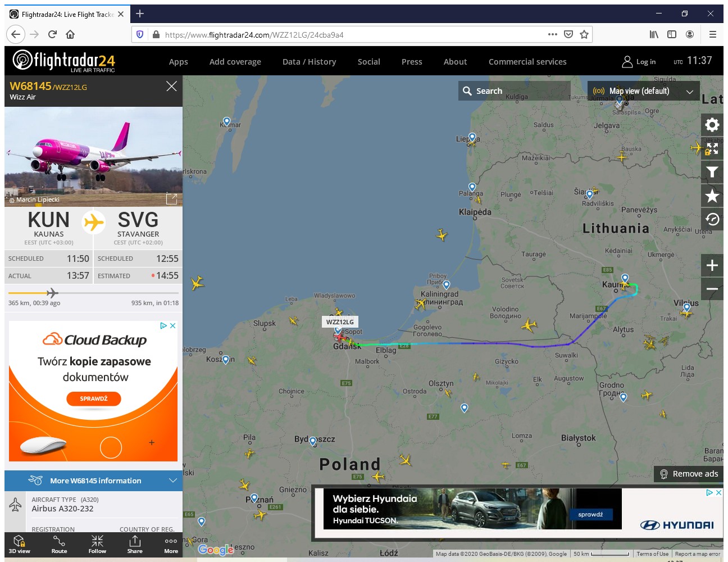728x562 pixels.
Task: Open the About menu
Action: (456, 62)
